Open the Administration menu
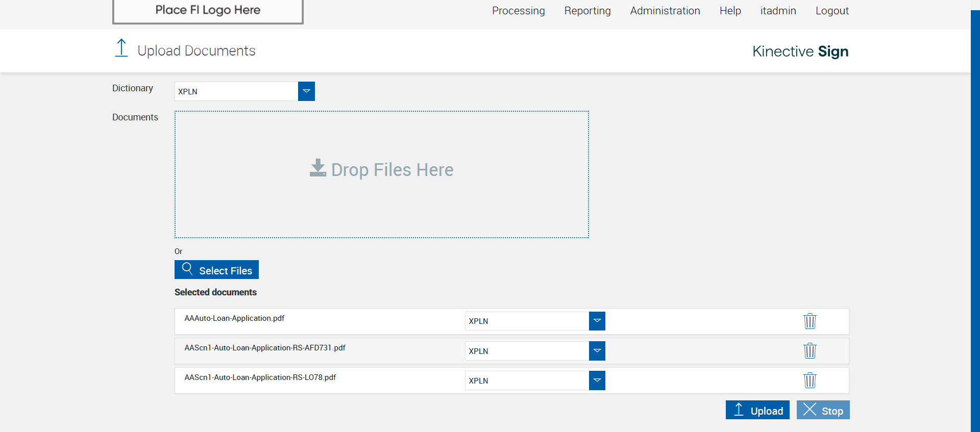 point(665,11)
